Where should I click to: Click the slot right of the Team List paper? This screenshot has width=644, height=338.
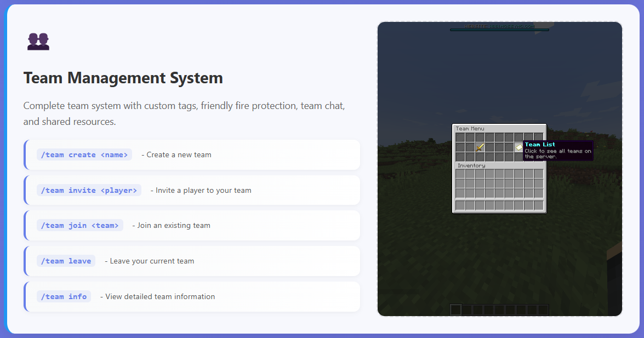point(528,147)
